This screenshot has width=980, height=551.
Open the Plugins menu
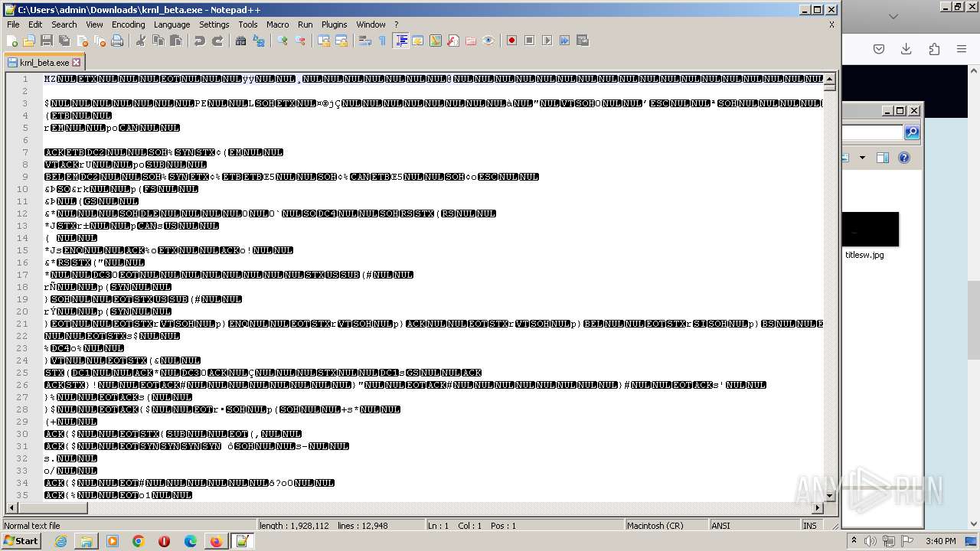334,24
